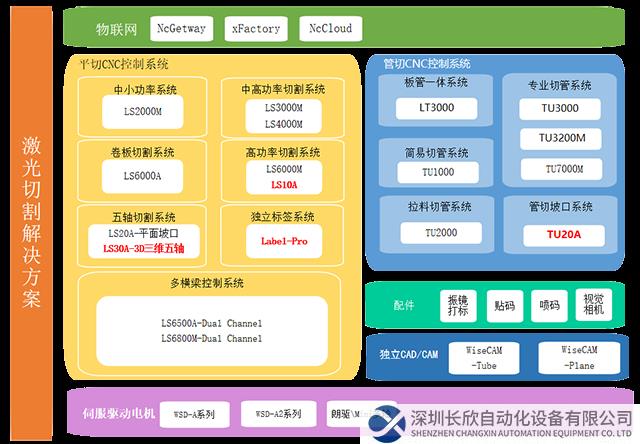This screenshot has height=444, width=640.
Task: Click the 视觉相机 accessory box
Action: pos(595,305)
